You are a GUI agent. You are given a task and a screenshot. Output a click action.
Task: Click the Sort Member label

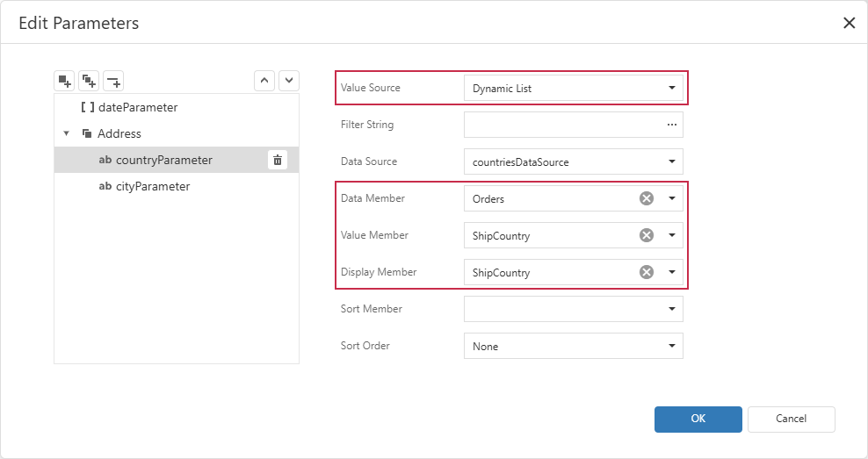tap(372, 309)
